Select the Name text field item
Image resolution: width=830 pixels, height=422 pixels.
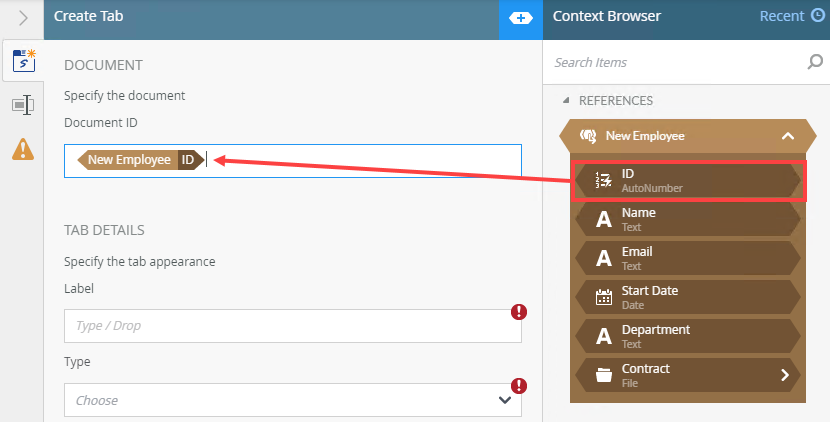click(x=686, y=219)
